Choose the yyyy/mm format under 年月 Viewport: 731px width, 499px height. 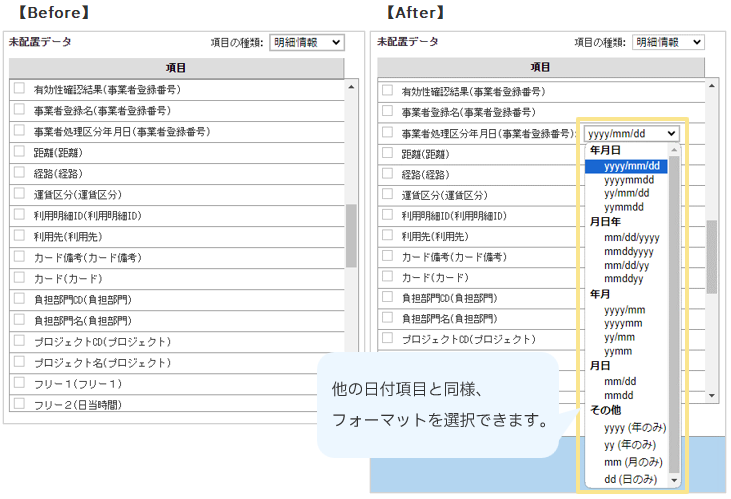click(625, 310)
